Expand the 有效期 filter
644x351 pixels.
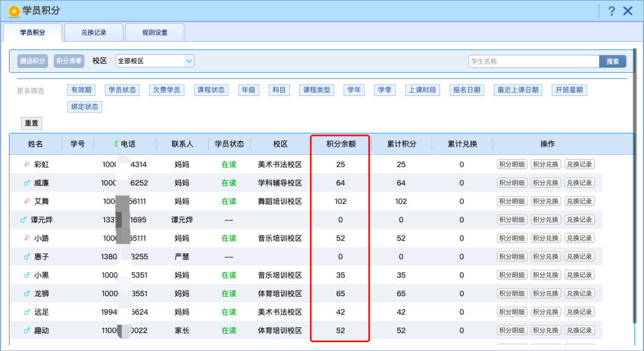[81, 90]
